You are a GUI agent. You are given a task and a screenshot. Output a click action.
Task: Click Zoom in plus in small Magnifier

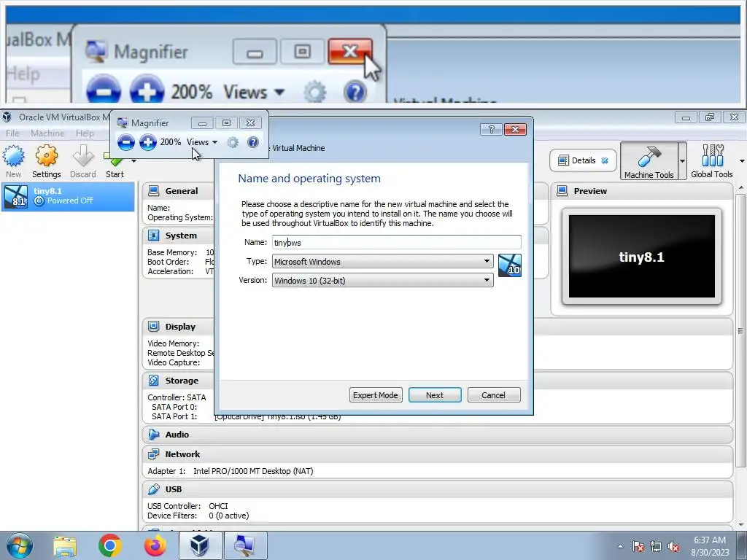tap(147, 142)
